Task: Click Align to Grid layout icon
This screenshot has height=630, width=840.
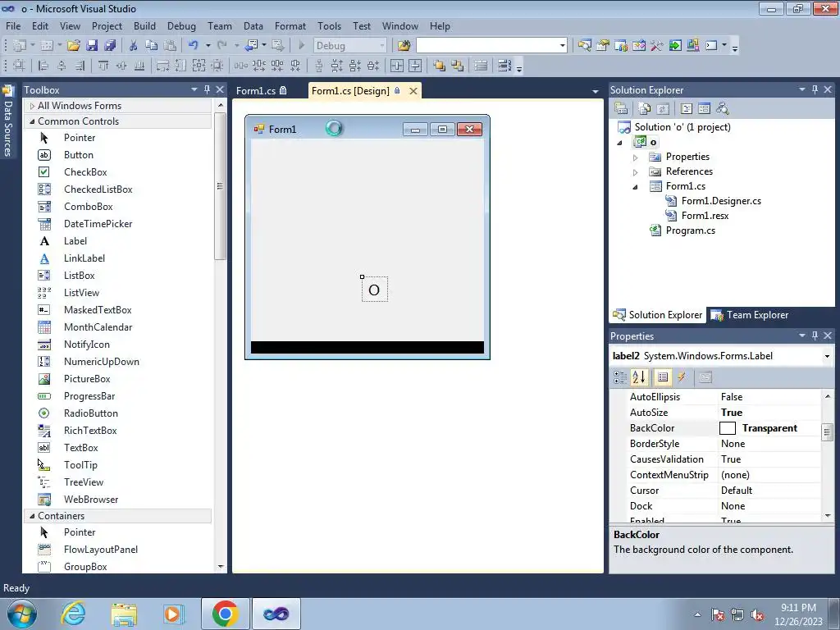Action: point(19,66)
